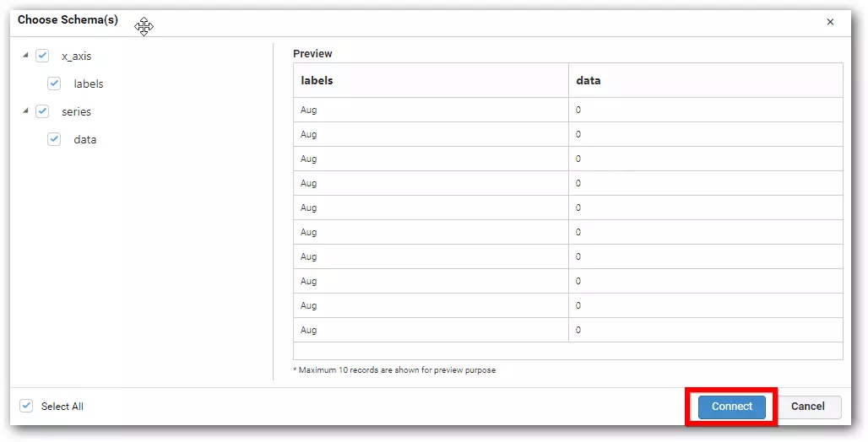Toggle the labels field checkbox

coord(54,84)
